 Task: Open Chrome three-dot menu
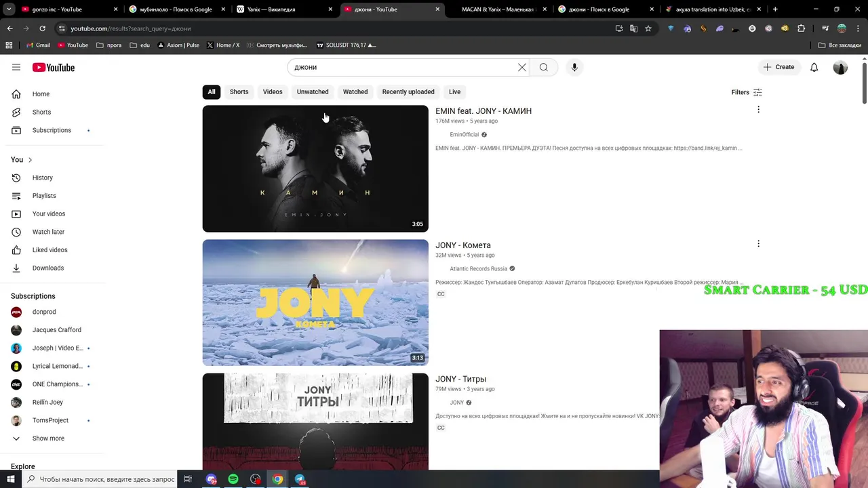858,28
